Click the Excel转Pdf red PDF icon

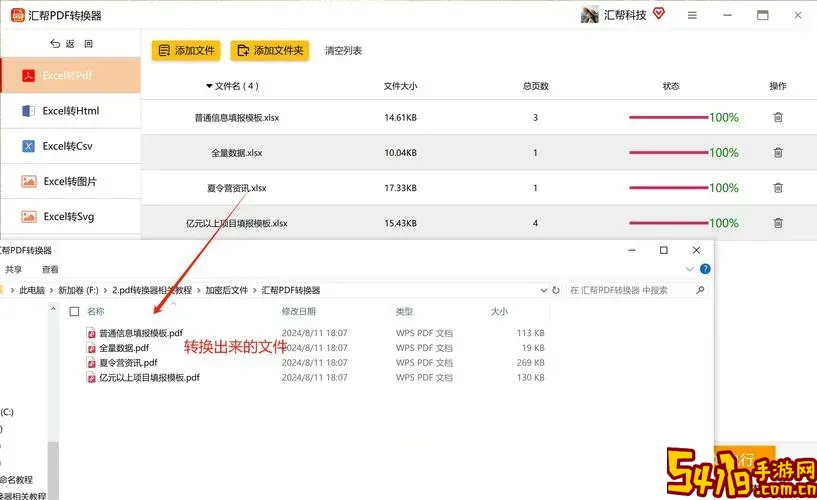click(x=28, y=76)
